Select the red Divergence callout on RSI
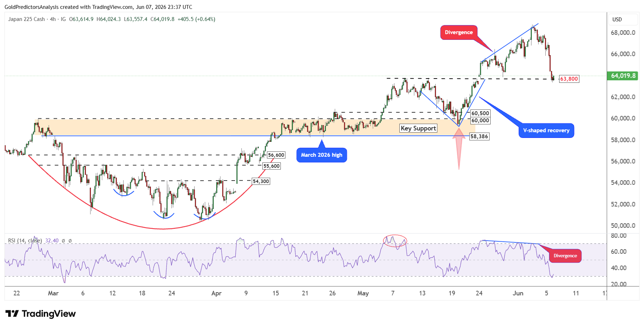This screenshot has height=327, width=644. click(565, 256)
